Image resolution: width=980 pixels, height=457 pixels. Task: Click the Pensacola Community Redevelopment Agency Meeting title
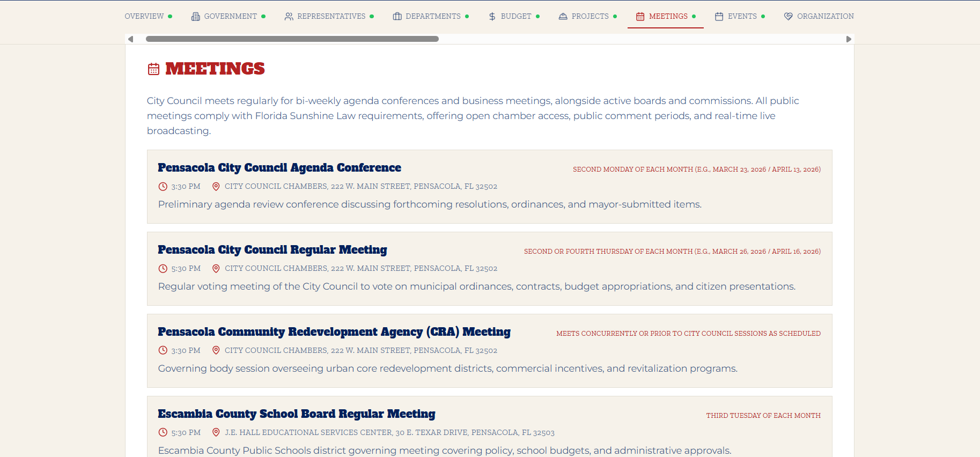(x=334, y=332)
